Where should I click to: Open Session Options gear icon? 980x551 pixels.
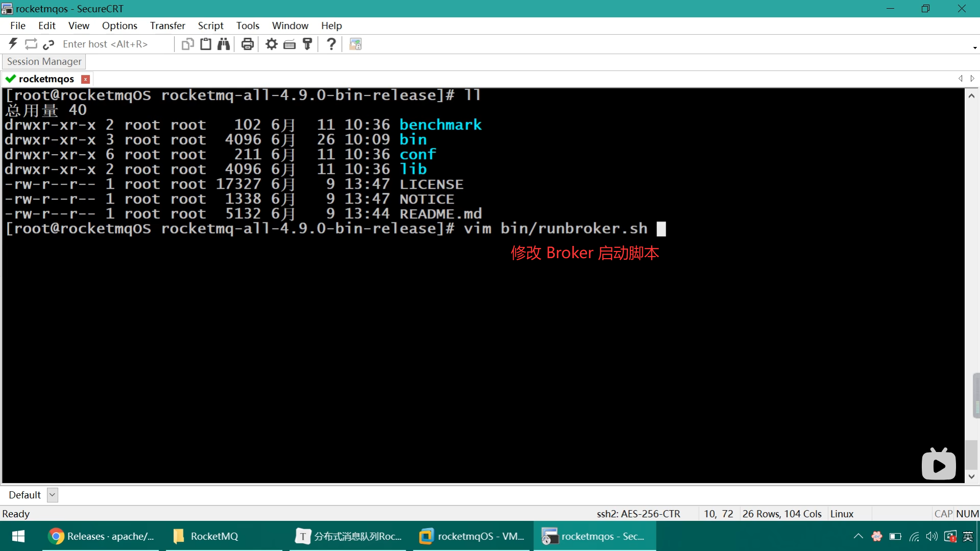tap(272, 44)
